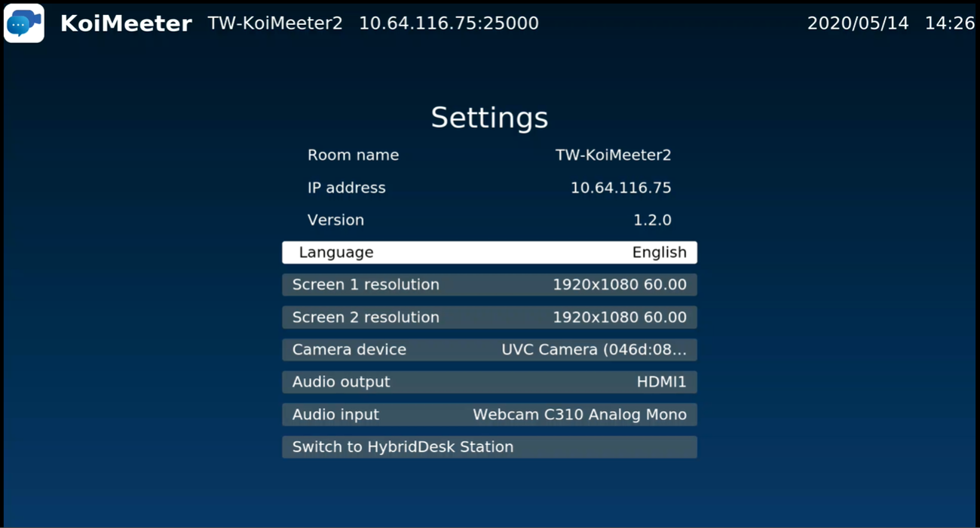
Task: Click the Settings page heading
Action: (489, 118)
